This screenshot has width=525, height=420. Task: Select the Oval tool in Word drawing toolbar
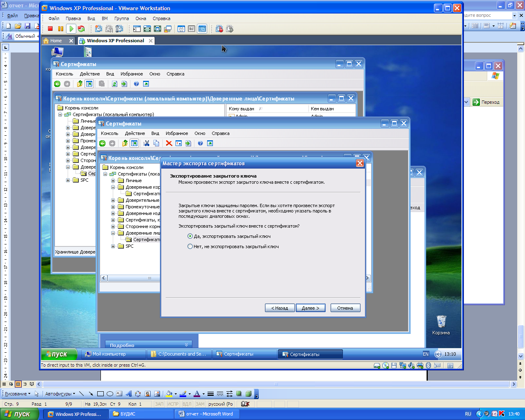(x=110, y=394)
